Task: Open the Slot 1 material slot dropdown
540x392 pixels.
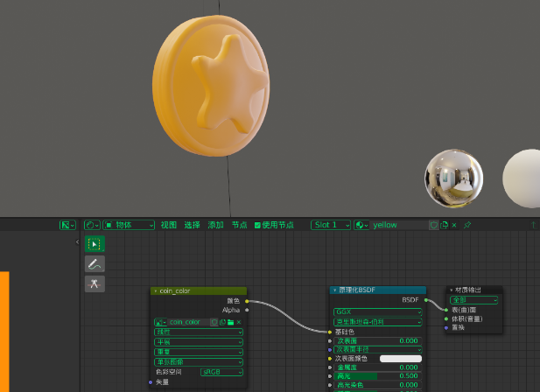Action: [331, 225]
